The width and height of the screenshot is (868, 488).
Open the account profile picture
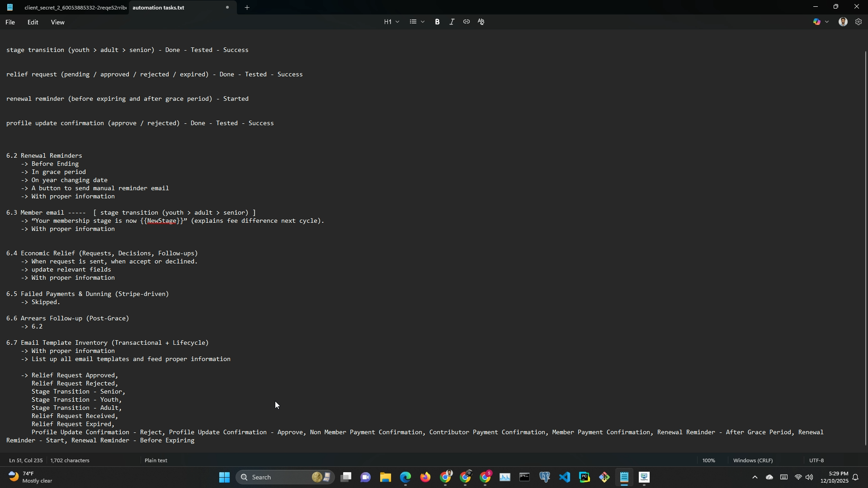point(843,22)
